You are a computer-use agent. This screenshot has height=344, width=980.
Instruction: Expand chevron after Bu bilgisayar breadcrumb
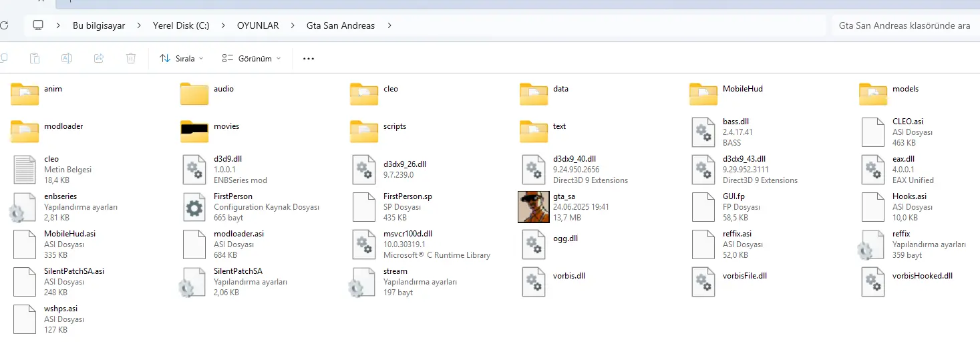click(139, 25)
